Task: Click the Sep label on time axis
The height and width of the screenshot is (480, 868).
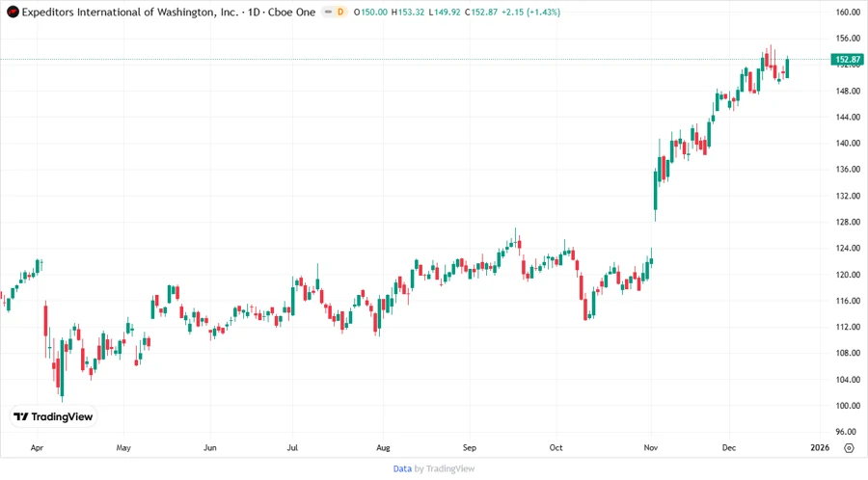Action: click(470, 447)
